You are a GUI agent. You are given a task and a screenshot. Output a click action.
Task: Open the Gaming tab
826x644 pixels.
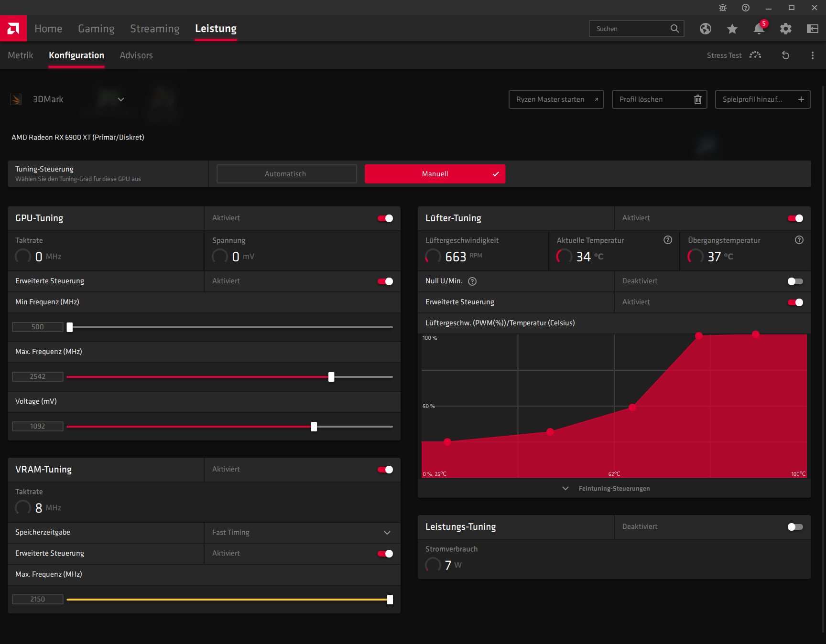coord(96,29)
